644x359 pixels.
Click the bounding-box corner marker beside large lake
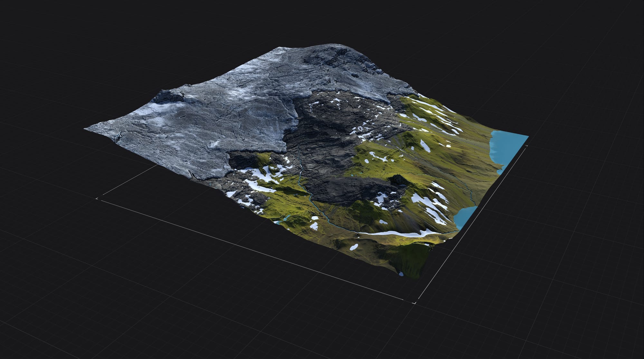pyautogui.click(x=526, y=146)
